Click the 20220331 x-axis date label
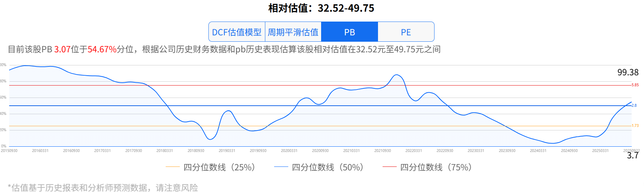 [414, 151]
